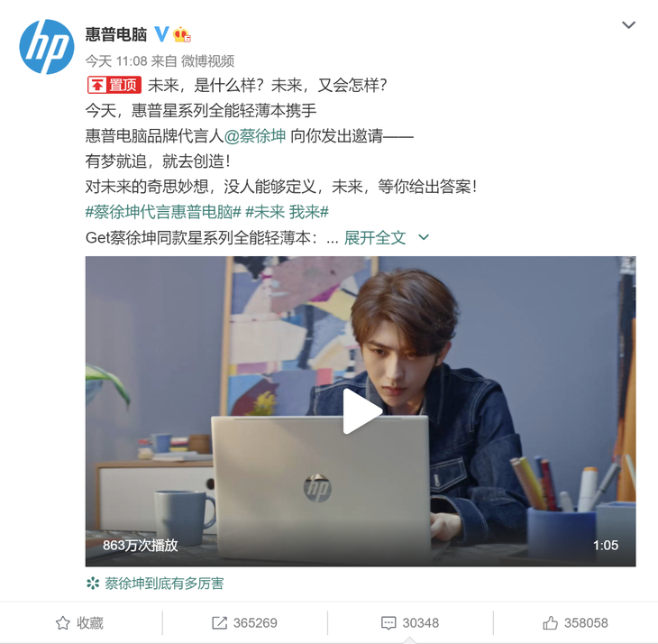Click the star 收藏 favorite icon
This screenshot has height=644, width=658.
click(x=63, y=623)
